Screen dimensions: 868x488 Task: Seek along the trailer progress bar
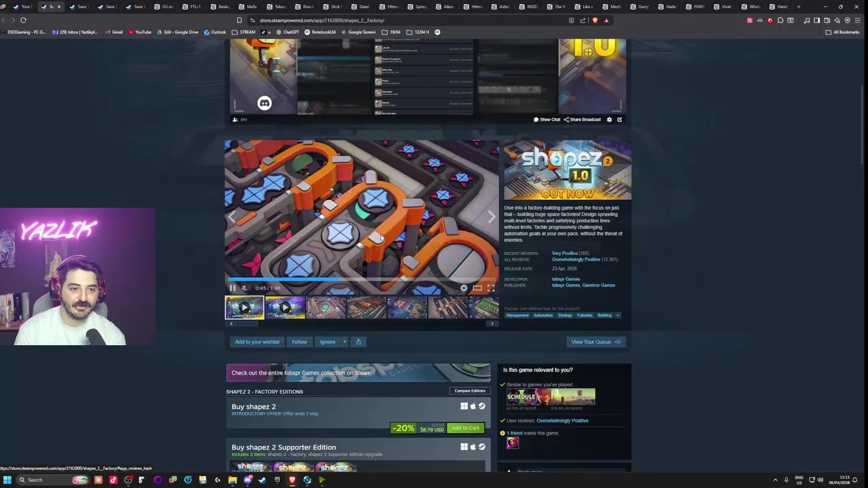coord(362,279)
